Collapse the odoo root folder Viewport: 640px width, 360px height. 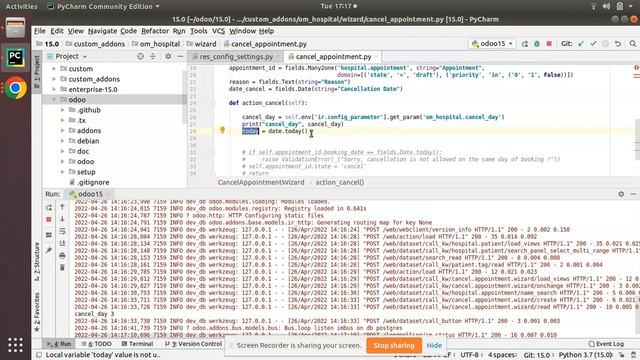tap(54, 100)
